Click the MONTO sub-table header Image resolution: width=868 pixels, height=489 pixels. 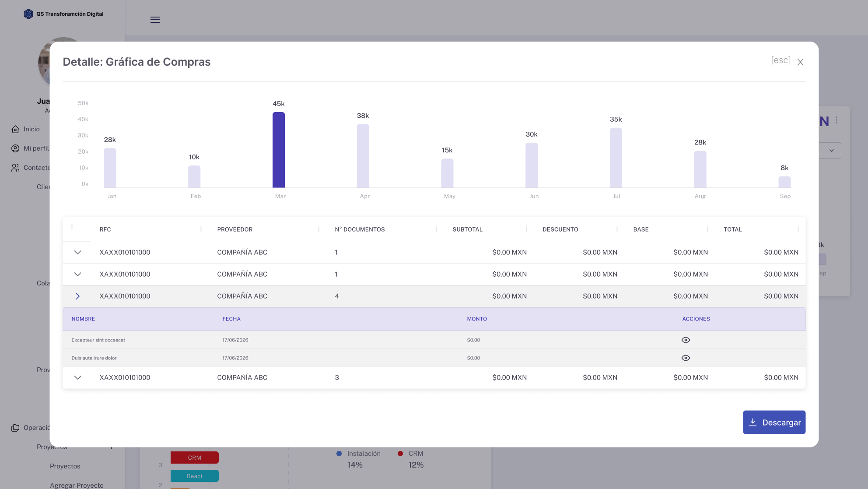(476, 319)
